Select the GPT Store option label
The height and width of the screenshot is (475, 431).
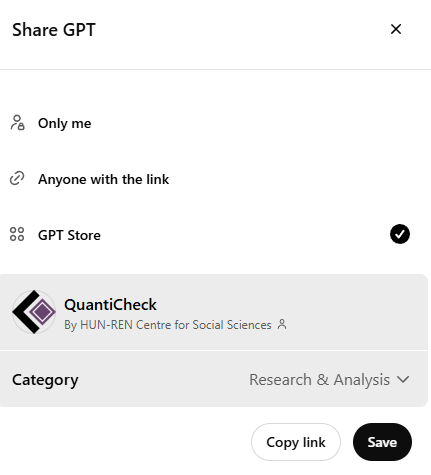[x=69, y=235]
